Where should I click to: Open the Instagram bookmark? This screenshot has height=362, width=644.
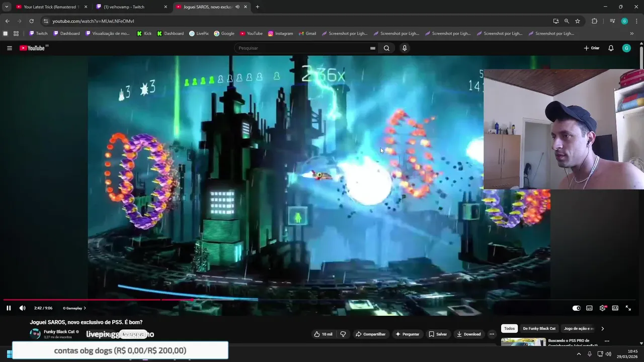point(280,34)
